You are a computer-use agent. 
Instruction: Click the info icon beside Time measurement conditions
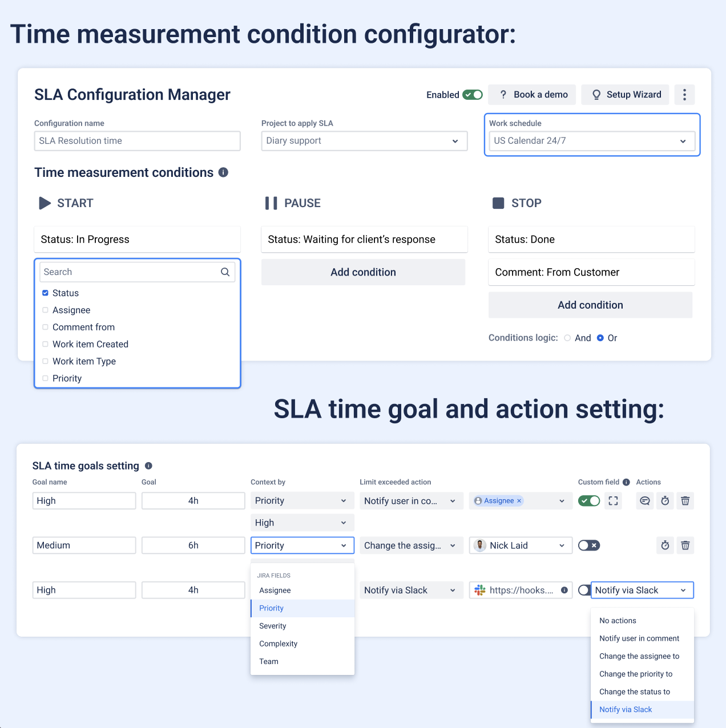click(223, 172)
